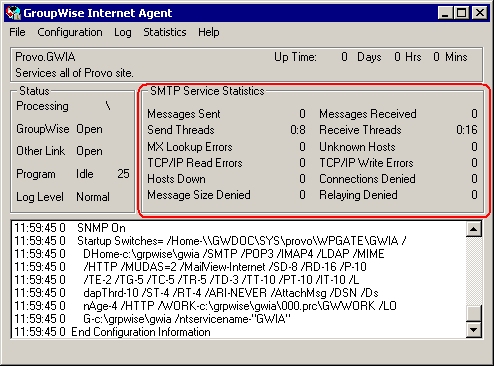Click the log scrollbar thumb

pyautogui.click(x=473, y=313)
